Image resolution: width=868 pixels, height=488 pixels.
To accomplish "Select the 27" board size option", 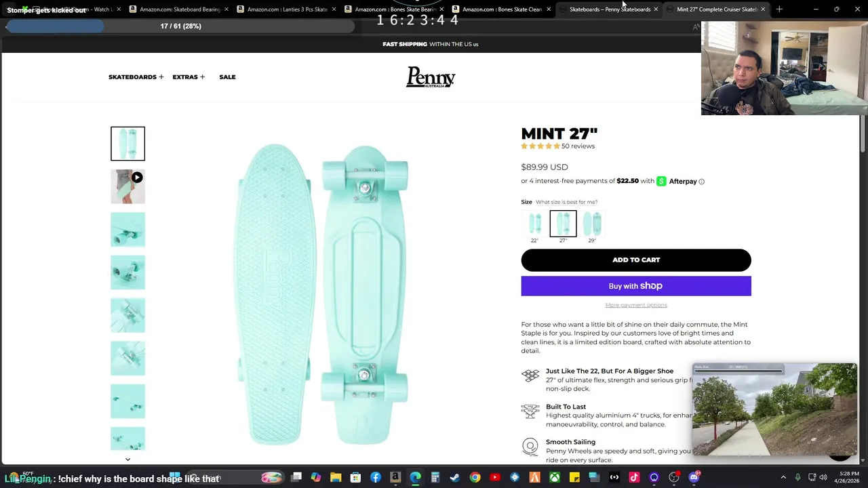I will pos(563,226).
